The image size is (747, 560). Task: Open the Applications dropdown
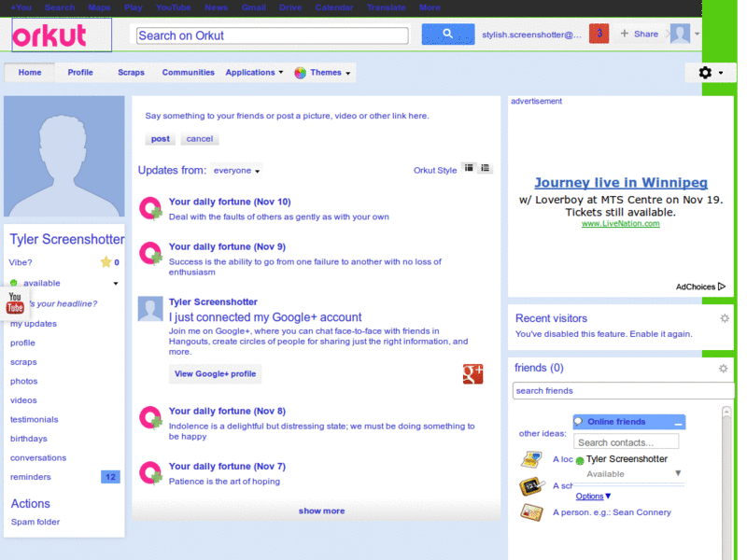[x=254, y=73]
